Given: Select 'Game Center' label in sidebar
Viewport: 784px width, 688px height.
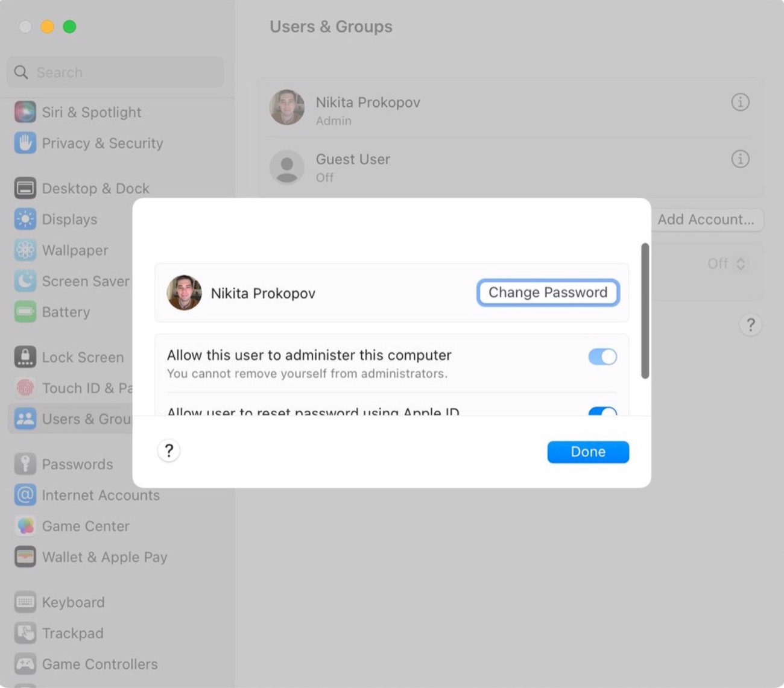Looking at the screenshot, I should [x=86, y=526].
